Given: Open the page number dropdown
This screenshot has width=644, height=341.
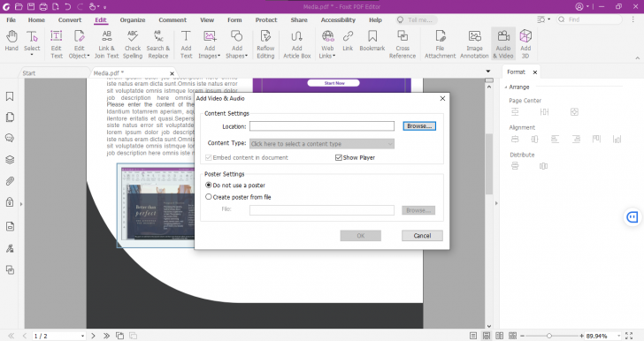Looking at the screenshot, I should pyautogui.click(x=82, y=336).
